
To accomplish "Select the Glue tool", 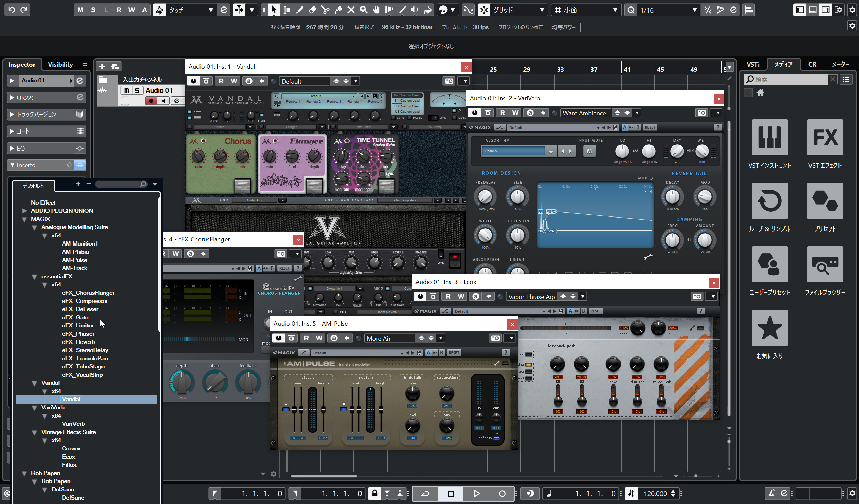I will pos(338,10).
